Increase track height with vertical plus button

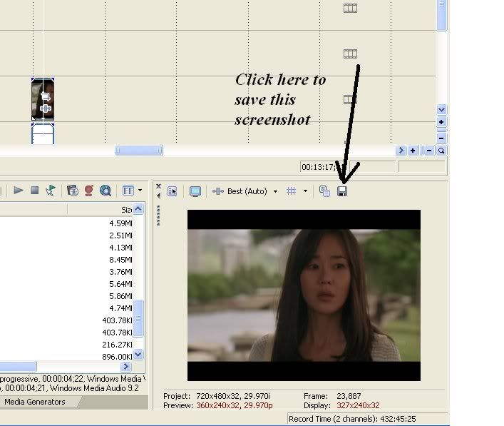(441, 122)
